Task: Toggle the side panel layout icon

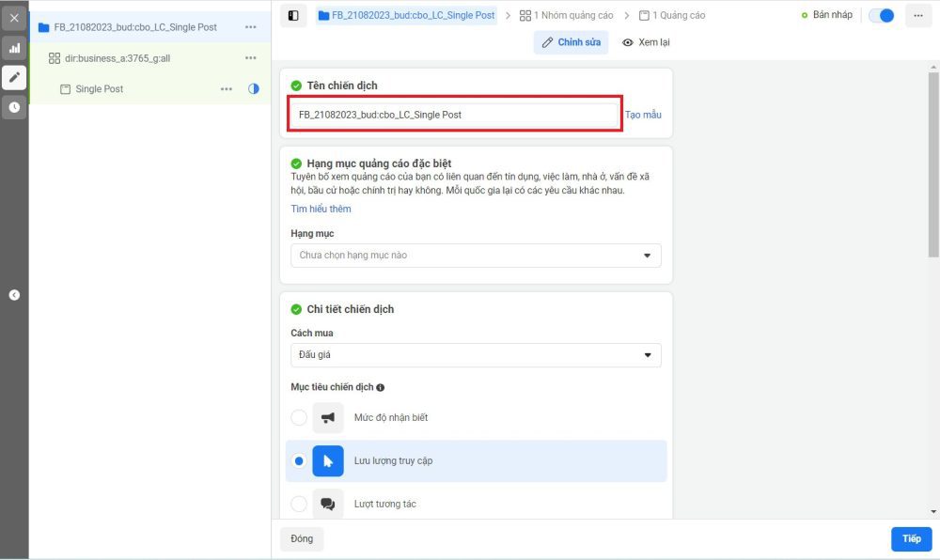Action: tap(293, 16)
